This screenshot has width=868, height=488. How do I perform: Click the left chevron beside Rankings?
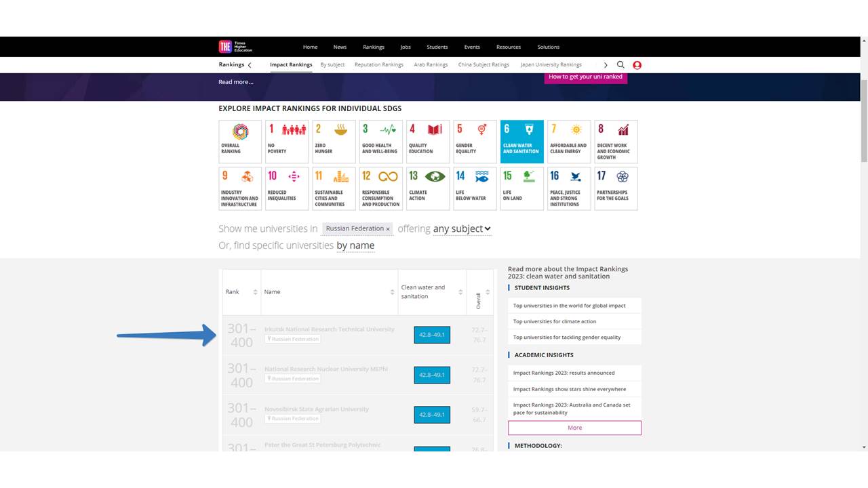(250, 65)
